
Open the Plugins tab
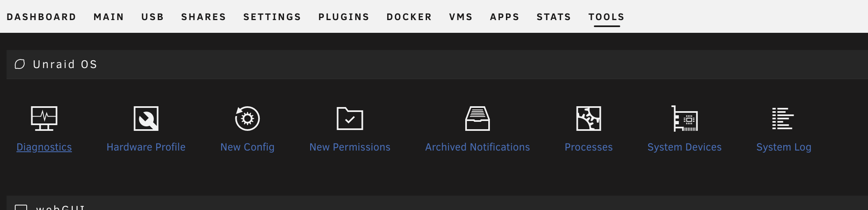pos(344,17)
